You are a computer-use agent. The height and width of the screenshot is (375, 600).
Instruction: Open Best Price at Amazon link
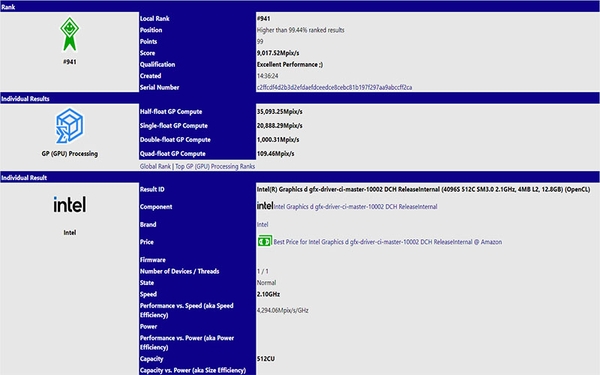click(388, 242)
